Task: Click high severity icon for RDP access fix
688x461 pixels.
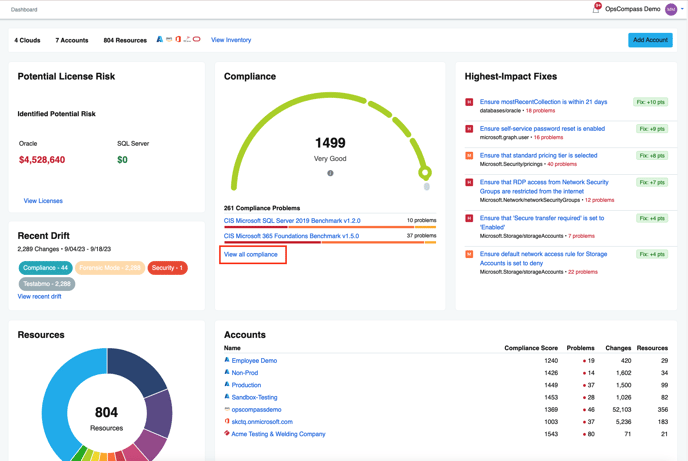Action: (x=469, y=182)
